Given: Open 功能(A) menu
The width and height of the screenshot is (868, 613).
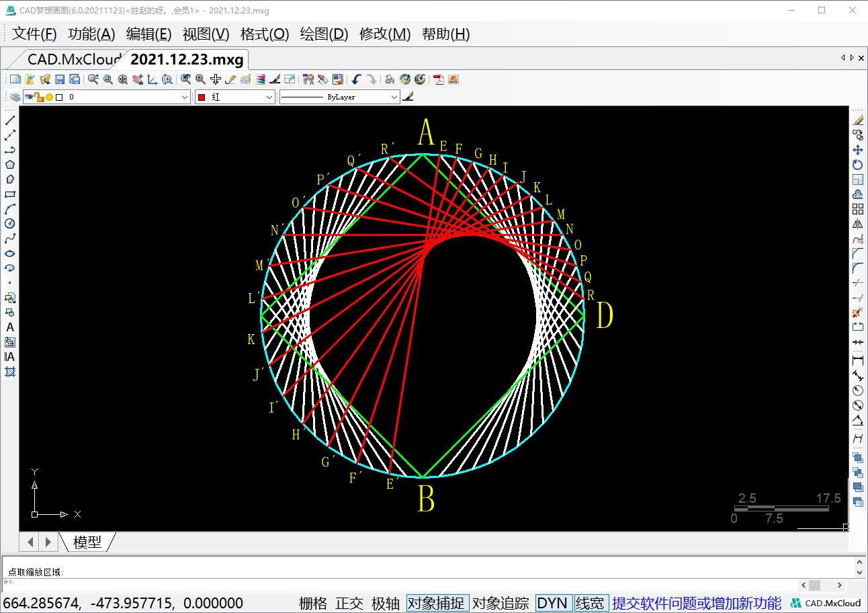Looking at the screenshot, I should pos(92,34).
